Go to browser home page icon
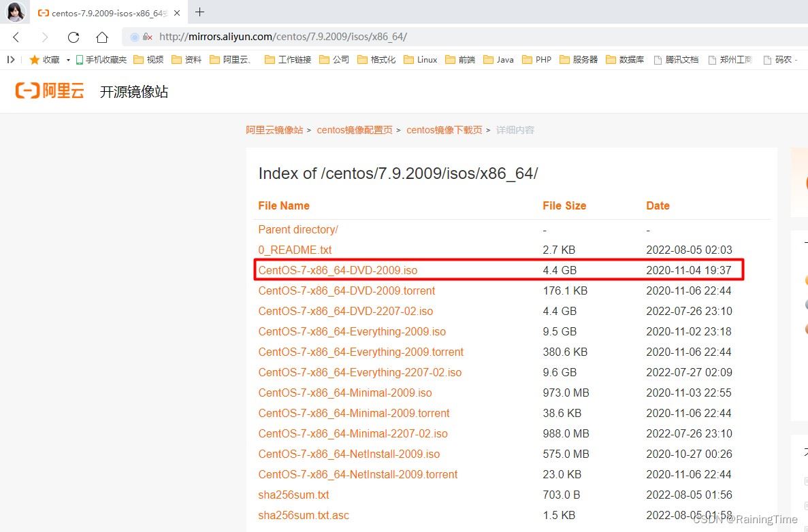Viewport: 808px width, 532px height. tap(102, 37)
